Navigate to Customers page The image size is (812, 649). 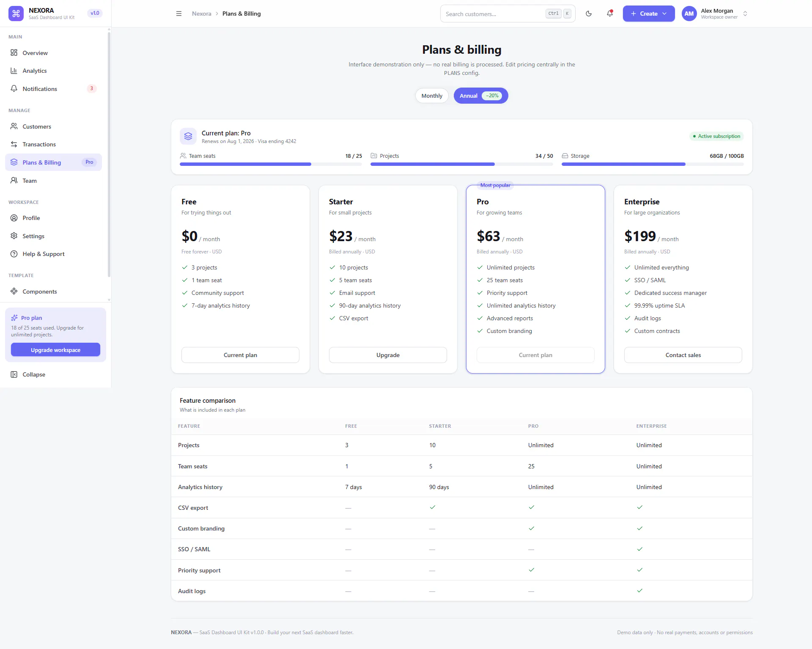click(x=53, y=126)
